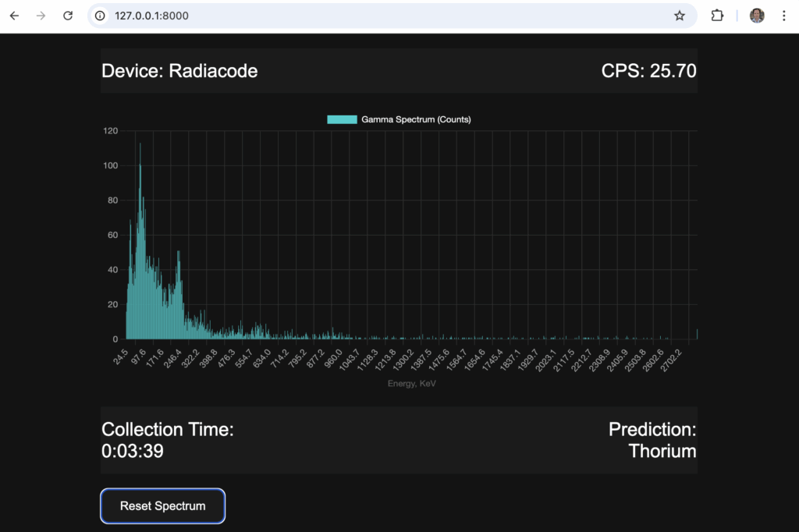The height and width of the screenshot is (532, 799).
Task: Click the lone bar at chart's far right
Action: coord(697,334)
